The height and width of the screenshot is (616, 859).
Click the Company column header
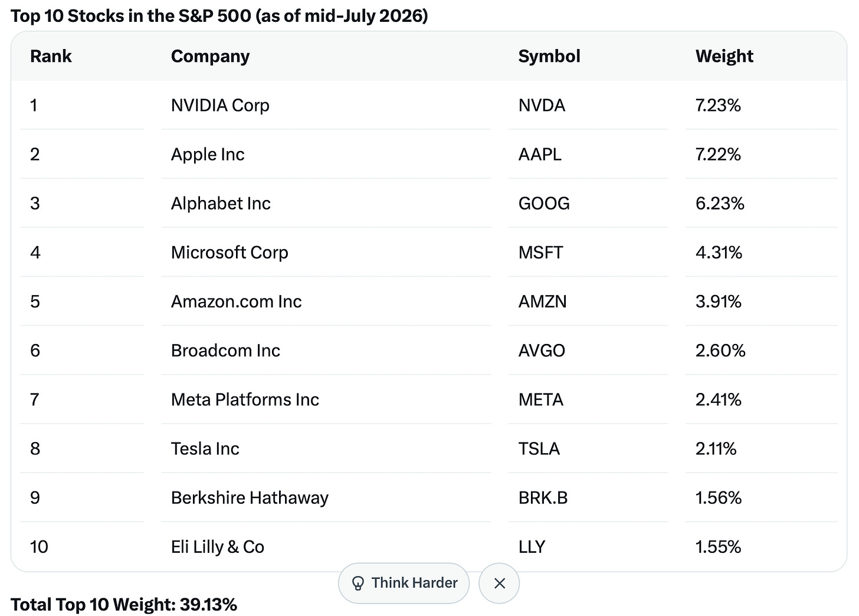210,56
